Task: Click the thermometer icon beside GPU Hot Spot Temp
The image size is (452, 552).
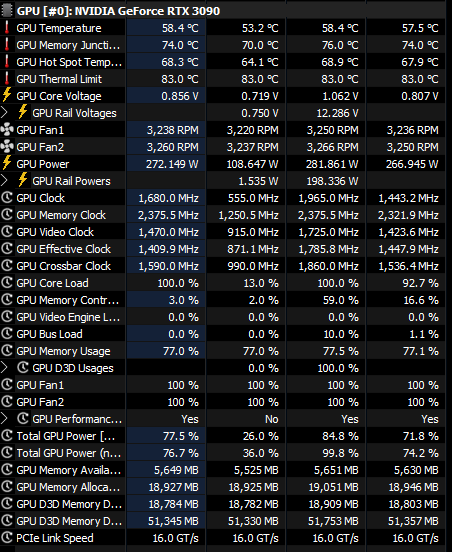Action: click(7, 62)
